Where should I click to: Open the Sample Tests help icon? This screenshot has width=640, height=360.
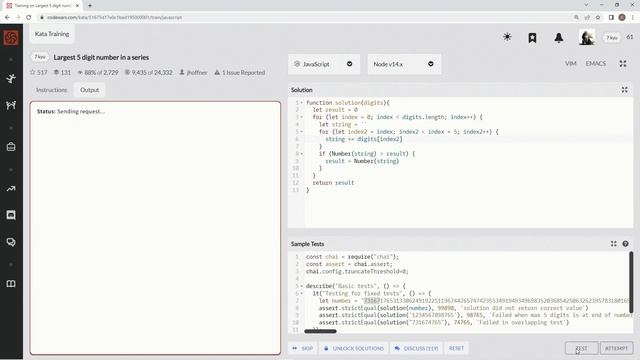point(625,244)
